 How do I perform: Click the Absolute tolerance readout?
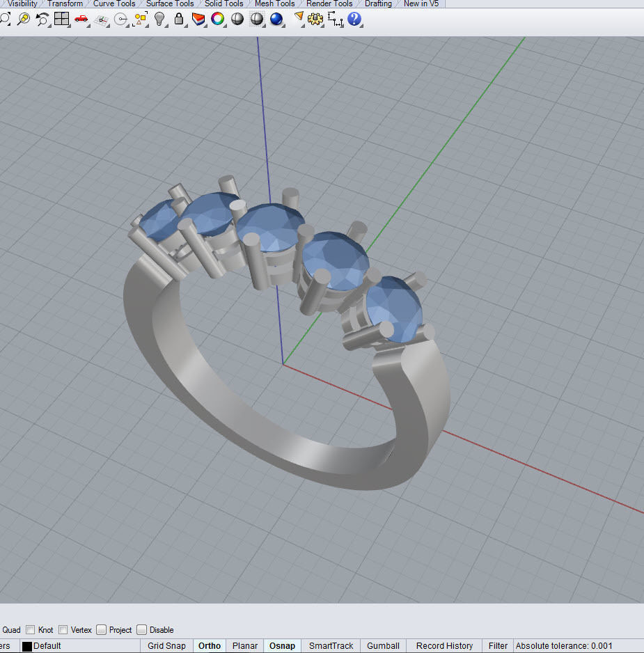click(564, 645)
